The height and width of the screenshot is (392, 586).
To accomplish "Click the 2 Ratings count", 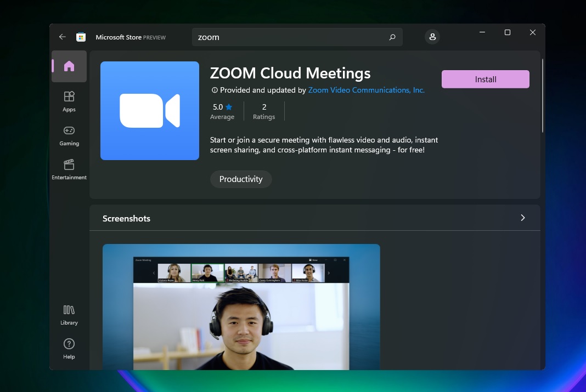I will [264, 111].
